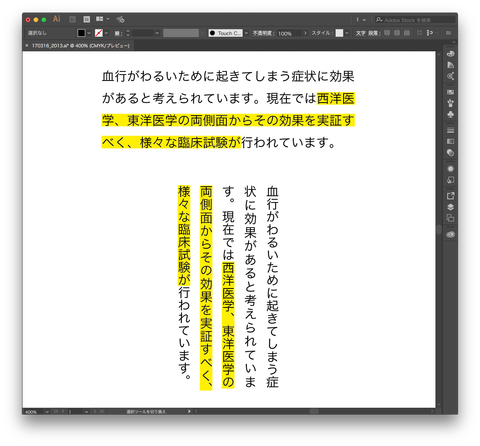Click the GPU performance rocket icon
This screenshot has height=446, width=480.
(x=120, y=19)
